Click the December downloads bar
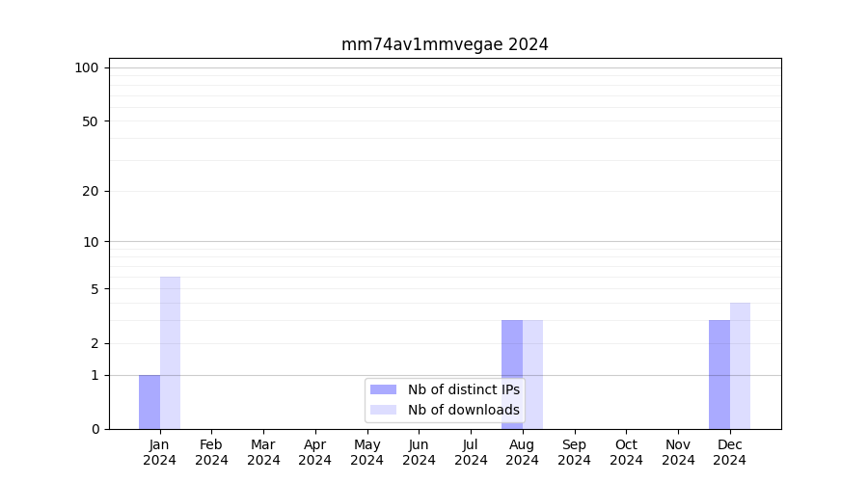 point(740,365)
